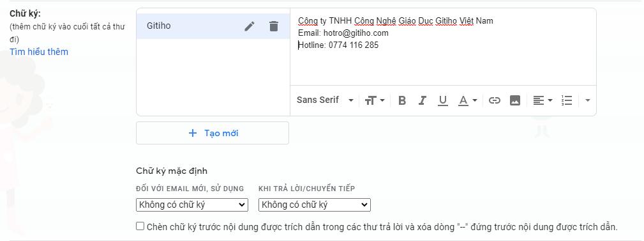Click the Công ty TNHH company name line
This screenshot has width=644, height=241.
[x=396, y=20]
